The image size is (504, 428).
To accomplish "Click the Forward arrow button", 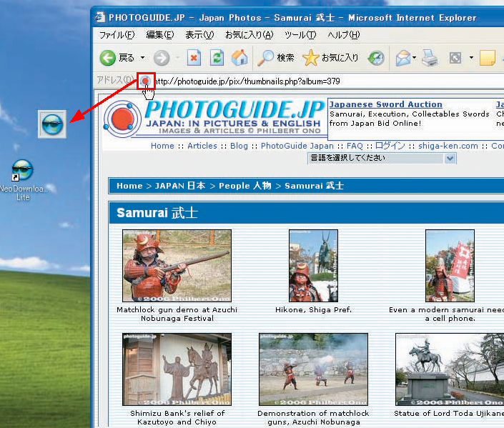I will coord(162,58).
